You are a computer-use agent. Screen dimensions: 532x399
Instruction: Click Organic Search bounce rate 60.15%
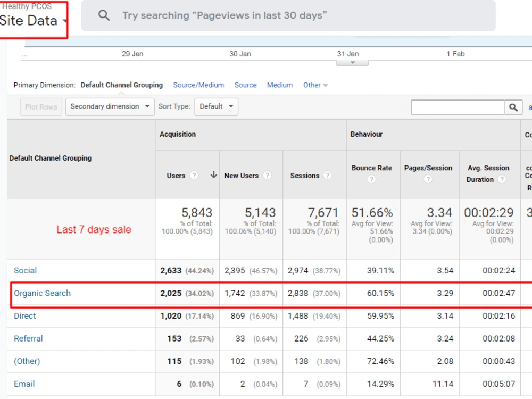coord(380,293)
